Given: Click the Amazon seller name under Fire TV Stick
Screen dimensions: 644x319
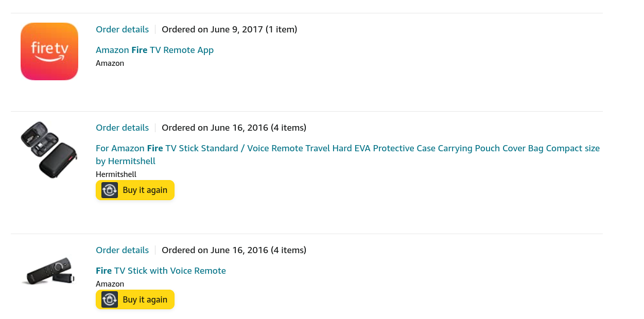Looking at the screenshot, I should pos(110,284).
